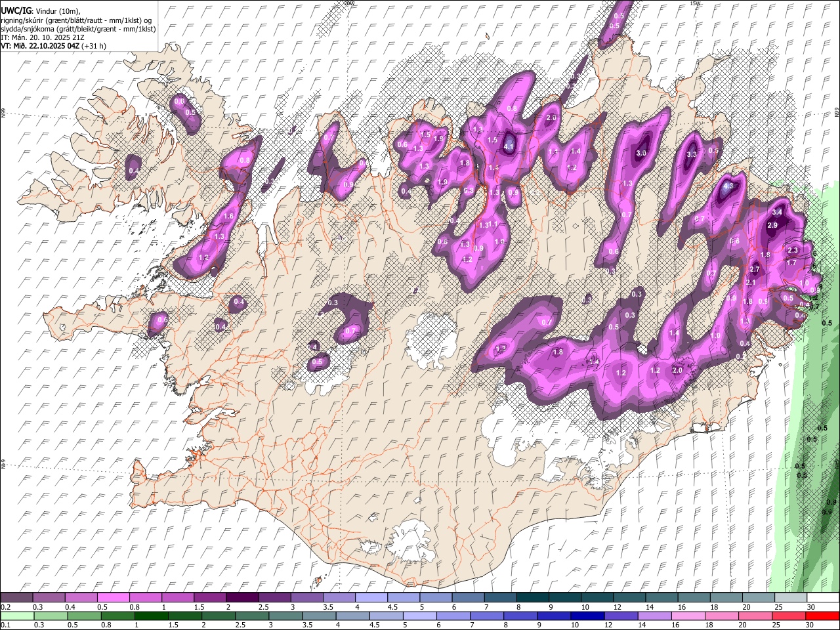The image size is (840, 630).
Task: Select the dark green 1 swatch in the rain scale
Action: [x=152, y=616]
